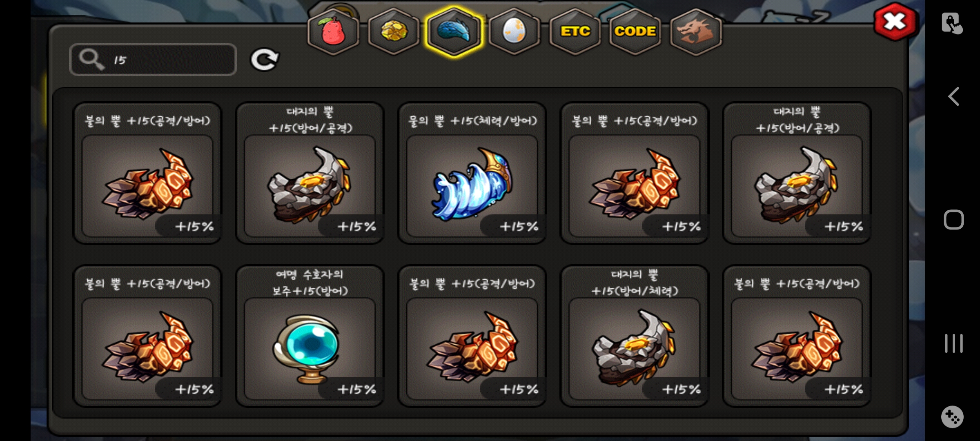
Task: Tap the gamepad icon in sidebar
Action: [952, 417]
